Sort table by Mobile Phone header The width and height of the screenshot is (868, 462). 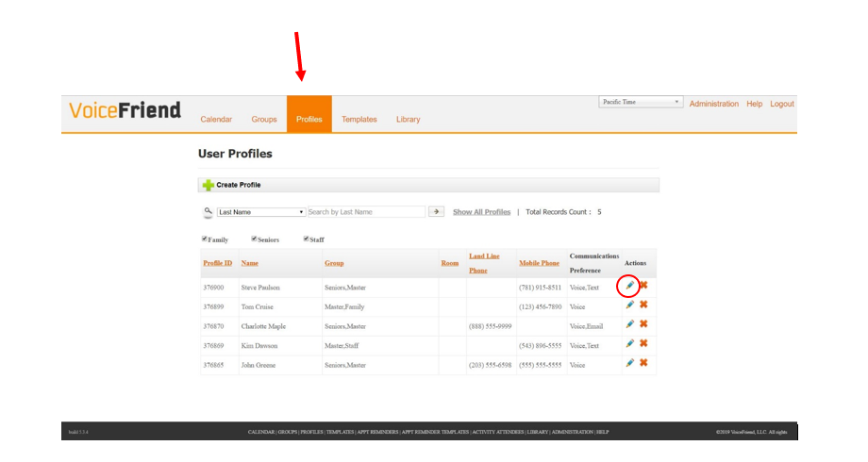pyautogui.click(x=539, y=263)
